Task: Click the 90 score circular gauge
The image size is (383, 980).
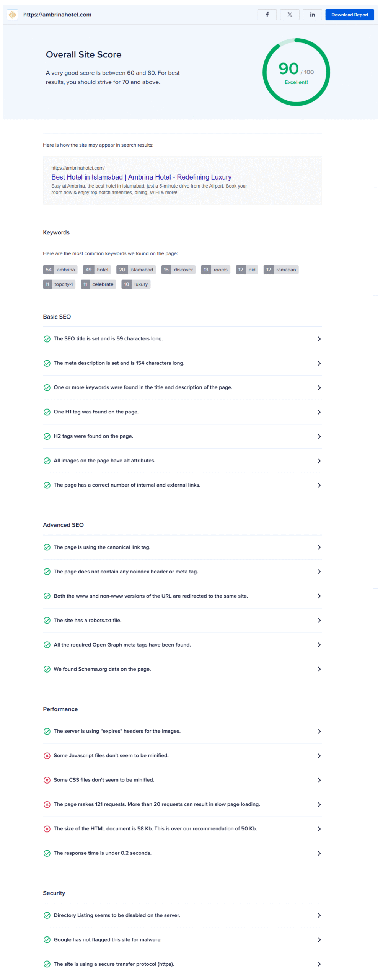Action: pos(296,72)
